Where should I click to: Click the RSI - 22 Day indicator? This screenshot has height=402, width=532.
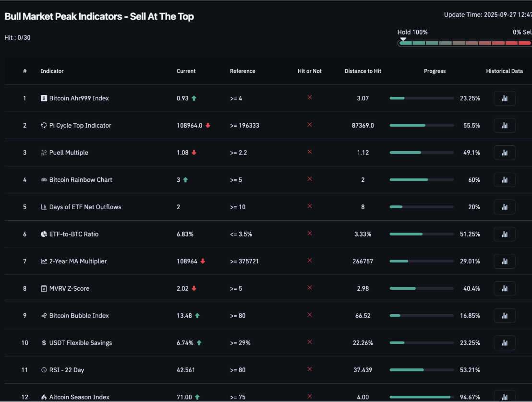pyautogui.click(x=66, y=370)
